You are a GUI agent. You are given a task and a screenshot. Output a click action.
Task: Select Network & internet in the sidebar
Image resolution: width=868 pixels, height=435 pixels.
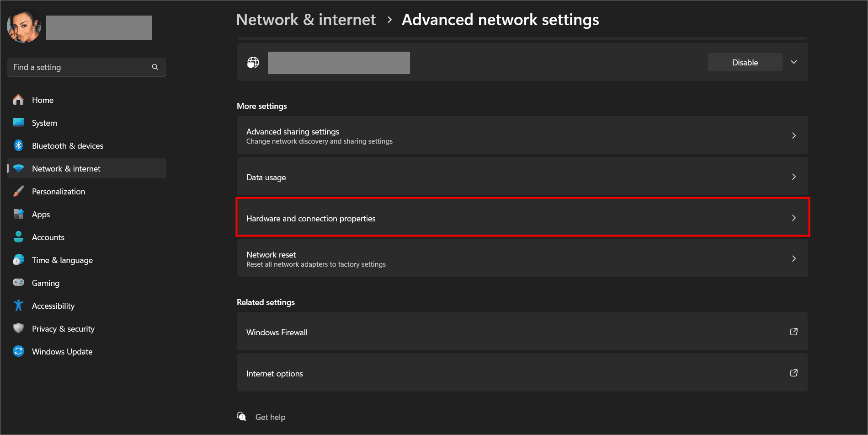[66, 168]
